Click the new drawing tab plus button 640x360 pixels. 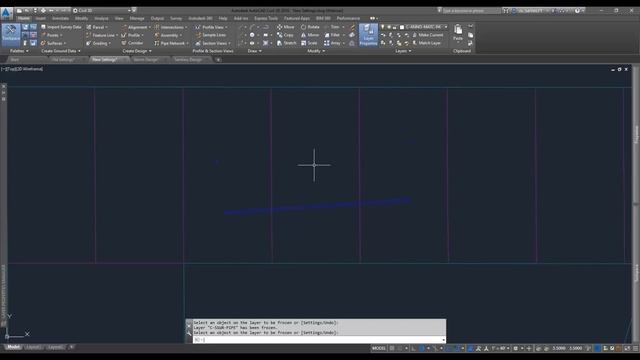(218, 60)
